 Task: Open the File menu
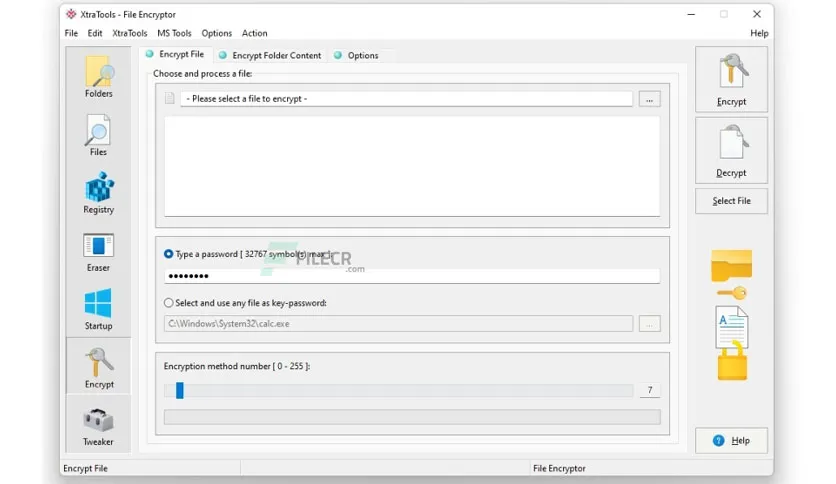[71, 33]
